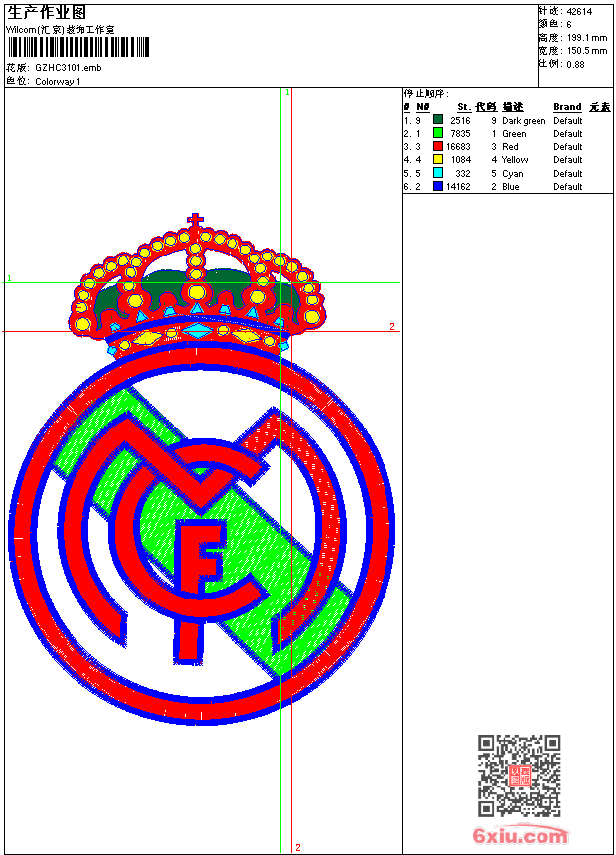The height and width of the screenshot is (855, 616).
Task: Click the Green color swatch
Action: (438, 133)
